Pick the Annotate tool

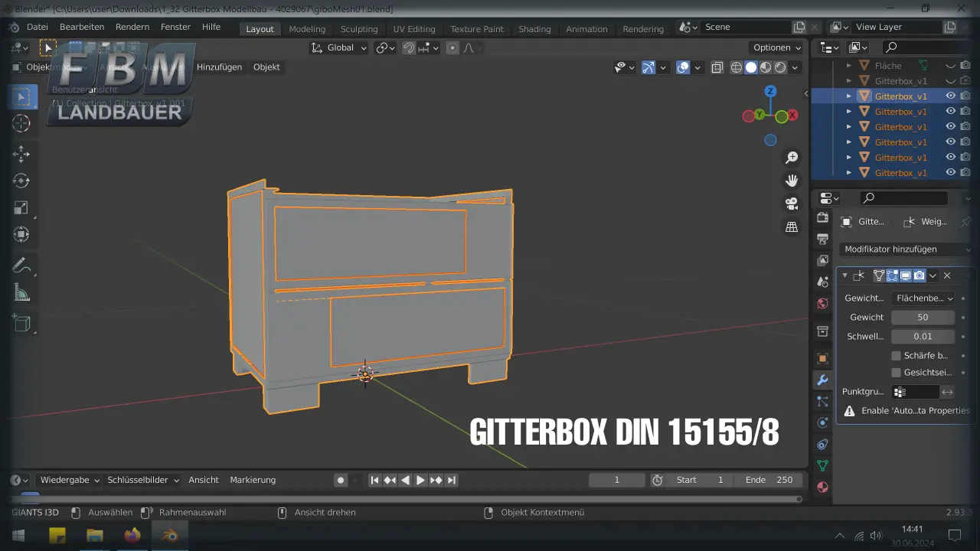pos(22,266)
